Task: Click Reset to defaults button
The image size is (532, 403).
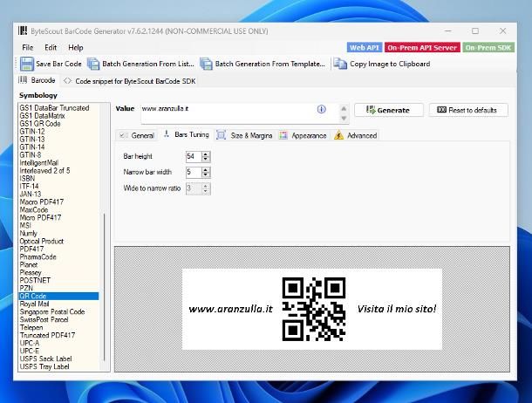Action: click(468, 110)
